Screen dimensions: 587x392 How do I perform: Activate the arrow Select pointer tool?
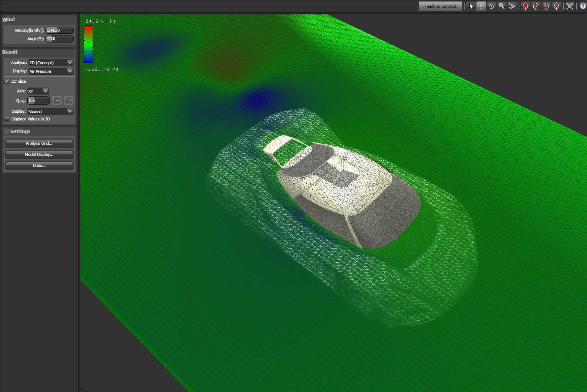(x=471, y=6)
